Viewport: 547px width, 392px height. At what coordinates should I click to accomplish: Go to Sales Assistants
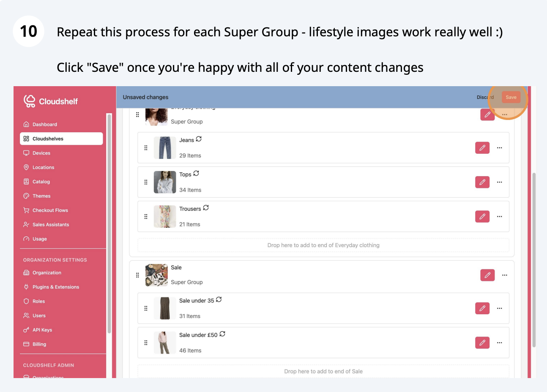(x=61, y=225)
